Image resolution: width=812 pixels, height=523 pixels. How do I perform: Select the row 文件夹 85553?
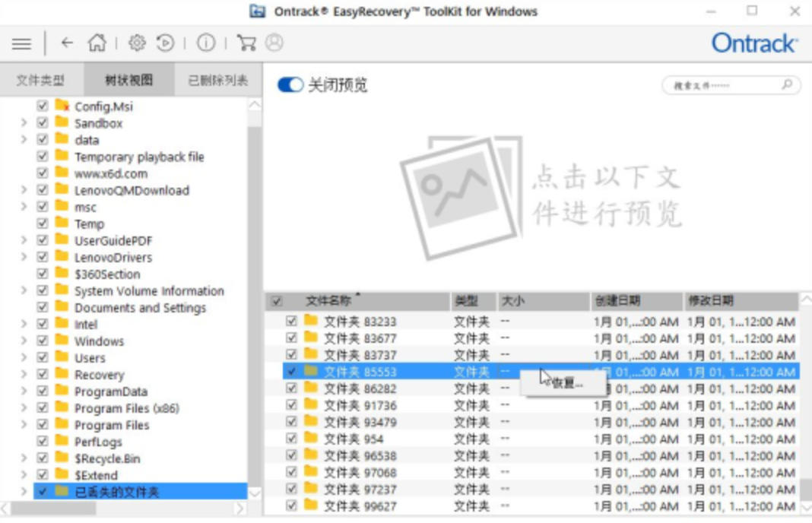tap(541, 371)
